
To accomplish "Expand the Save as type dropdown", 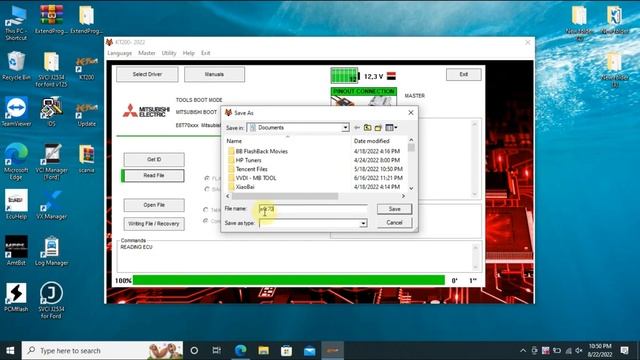I will (363, 223).
